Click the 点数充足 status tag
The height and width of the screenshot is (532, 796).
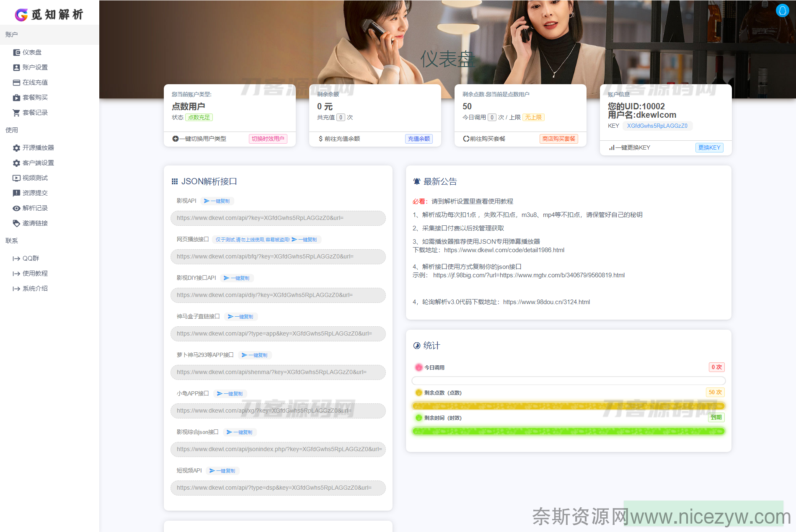(199, 117)
